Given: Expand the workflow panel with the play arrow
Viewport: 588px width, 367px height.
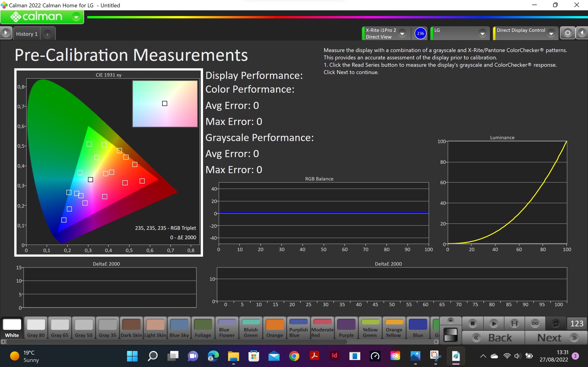Looking at the screenshot, I should point(6,33).
